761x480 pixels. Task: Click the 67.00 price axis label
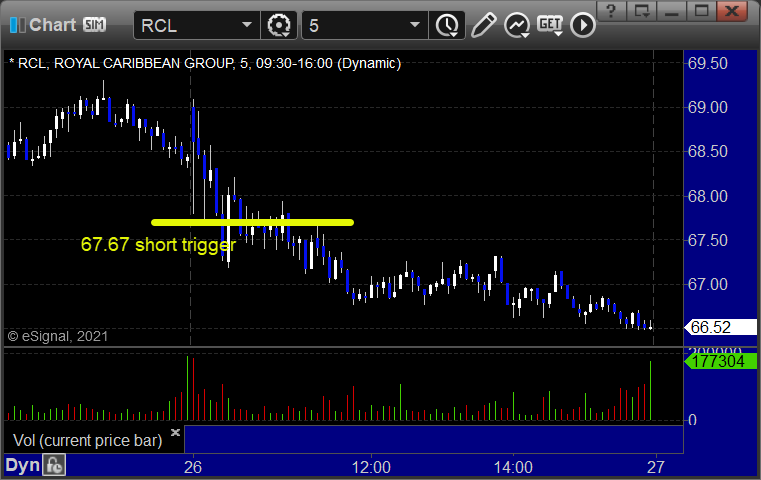pos(708,284)
